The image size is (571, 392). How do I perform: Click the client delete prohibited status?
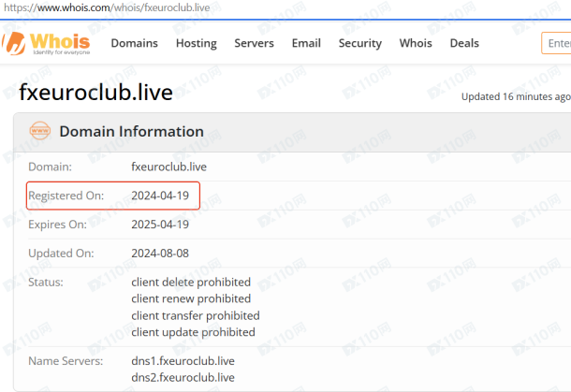191,282
